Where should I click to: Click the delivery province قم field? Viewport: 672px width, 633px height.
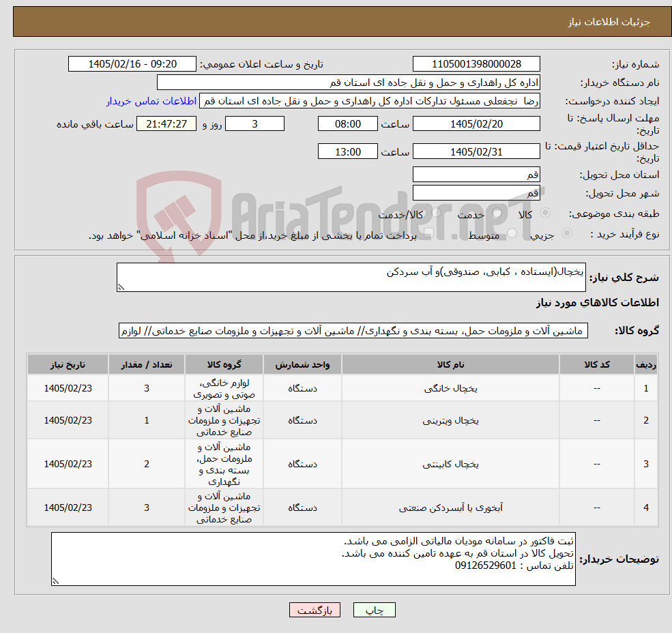476,175
